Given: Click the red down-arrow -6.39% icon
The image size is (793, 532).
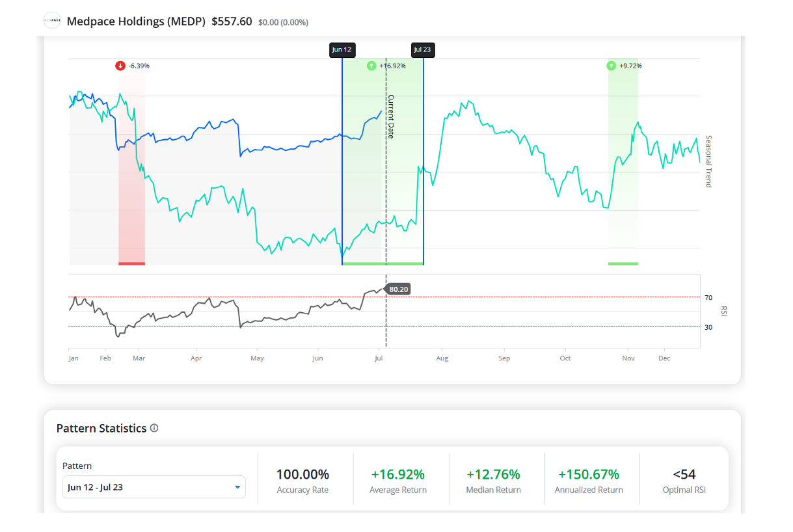Looking at the screenshot, I should tap(120, 66).
